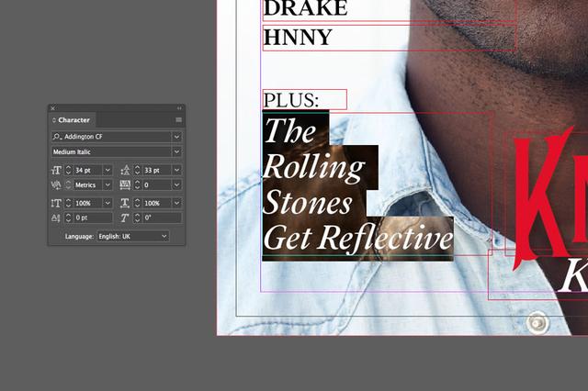
Task: Cycle panel view via arrows beside Character title
Action: pos(54,120)
